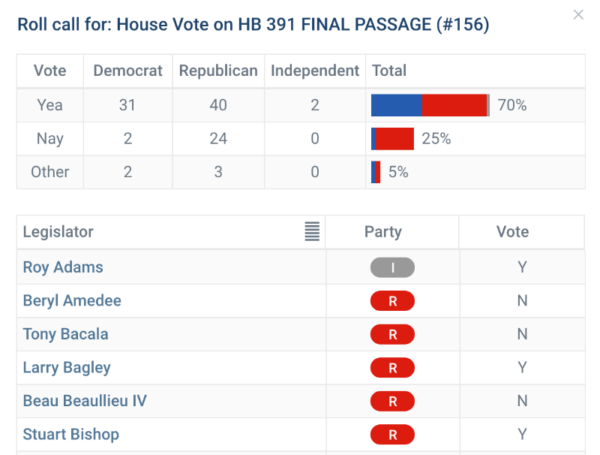Open Larry Bagley legislator link
The width and height of the screenshot is (600, 455).
pyautogui.click(x=67, y=368)
